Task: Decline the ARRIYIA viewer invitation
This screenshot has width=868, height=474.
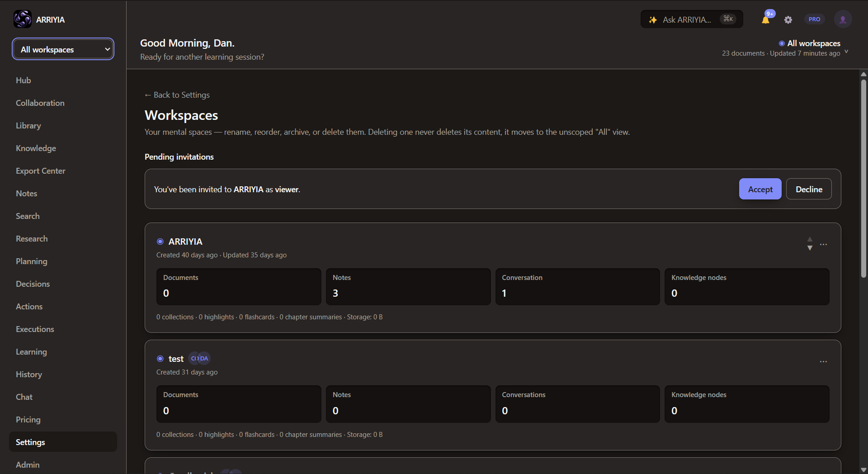Action: pos(809,189)
